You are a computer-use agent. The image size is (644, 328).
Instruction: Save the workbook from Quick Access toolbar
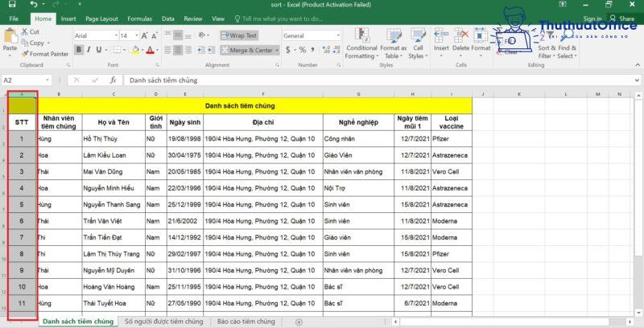click(x=12, y=5)
